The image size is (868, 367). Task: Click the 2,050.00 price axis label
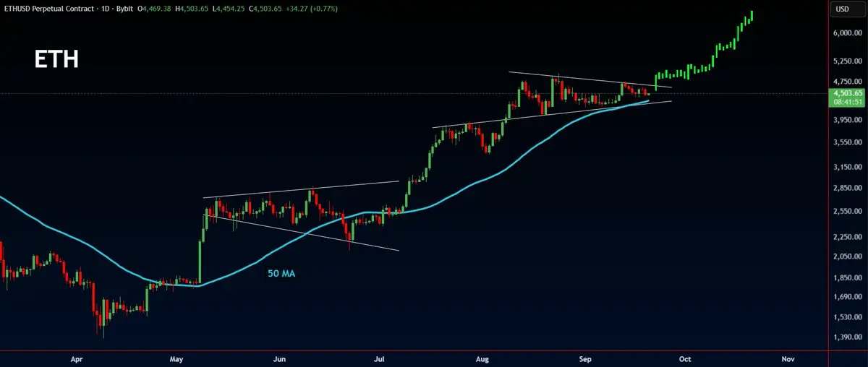[848, 256]
